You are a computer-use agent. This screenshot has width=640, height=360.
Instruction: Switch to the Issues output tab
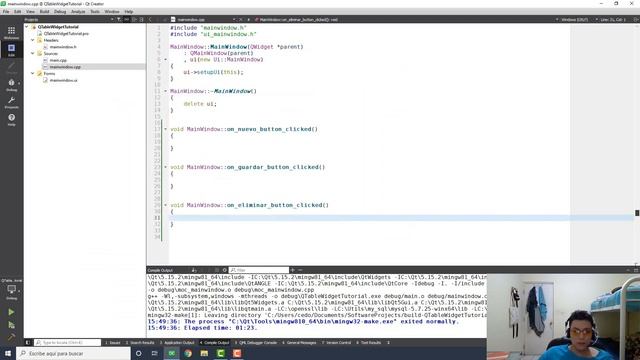(113, 342)
